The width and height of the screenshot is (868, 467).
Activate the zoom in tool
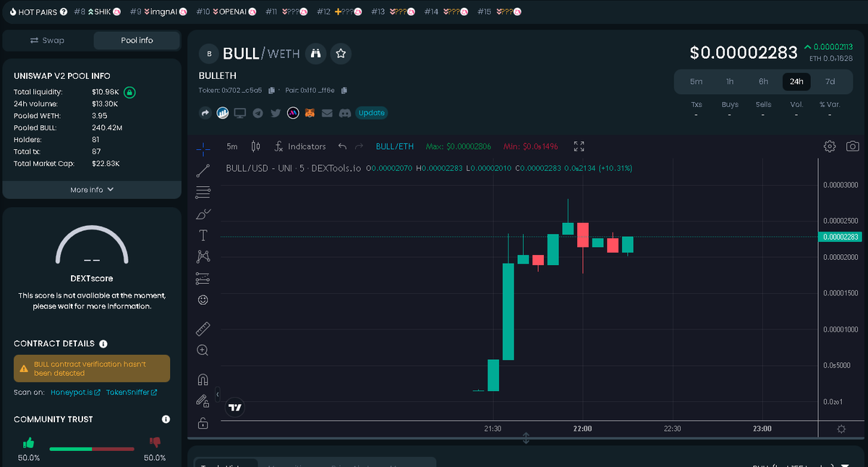point(203,350)
